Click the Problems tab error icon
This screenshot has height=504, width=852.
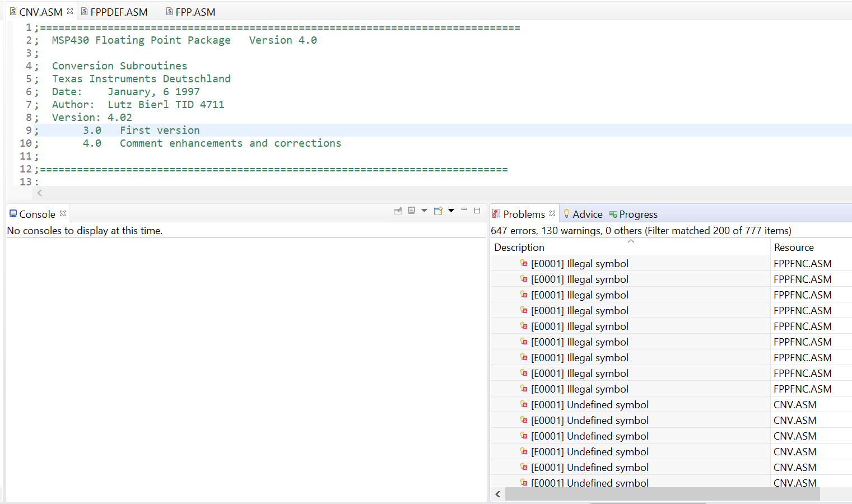(496, 213)
